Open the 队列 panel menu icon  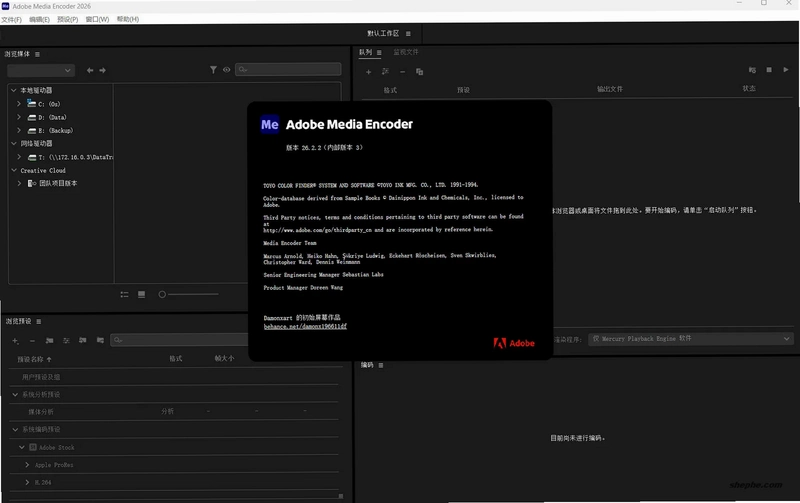(379, 52)
